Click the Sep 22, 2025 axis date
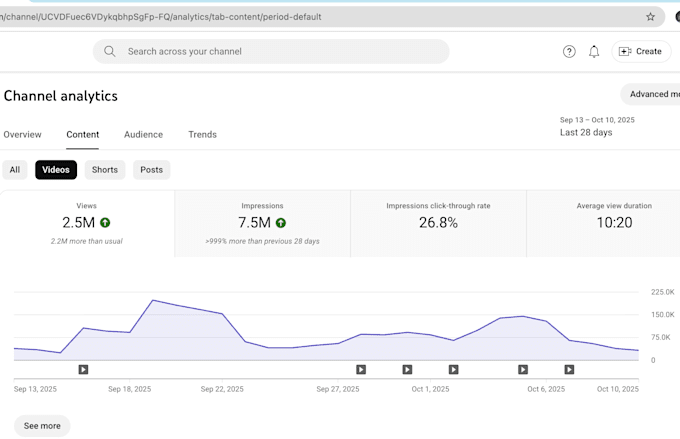680x439 pixels. coord(222,389)
